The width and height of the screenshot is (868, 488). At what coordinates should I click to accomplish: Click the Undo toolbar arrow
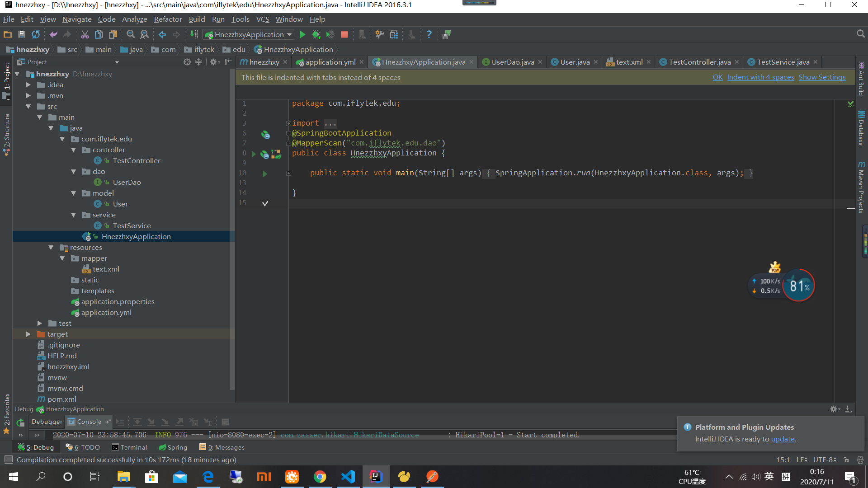(53, 34)
